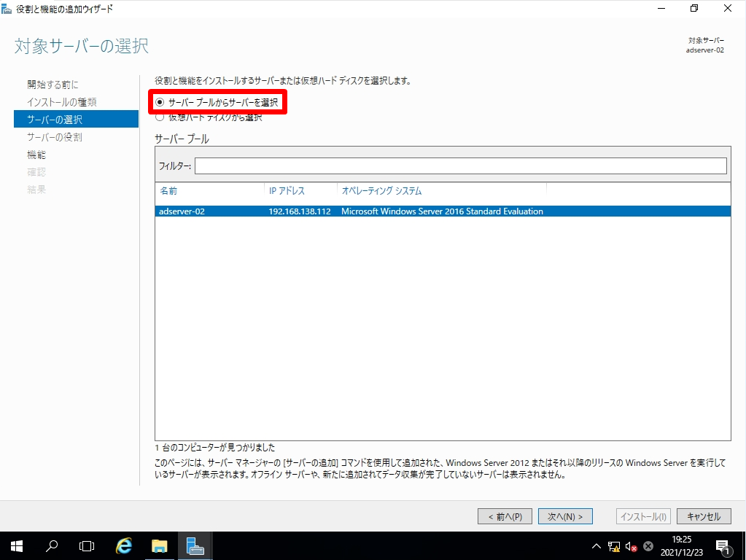Select the サーバーの選択 step
This screenshot has height=560, width=746.
point(76,120)
